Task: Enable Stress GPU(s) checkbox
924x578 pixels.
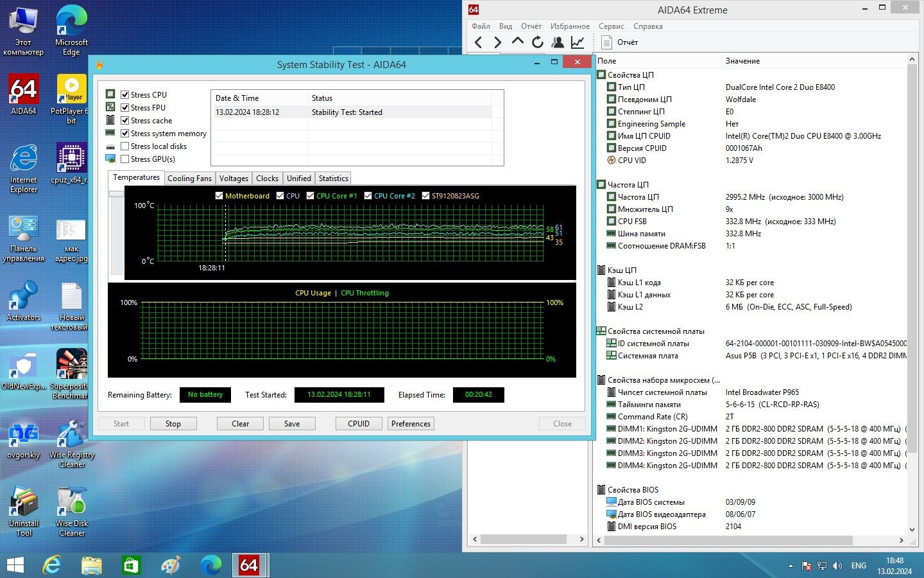Action: (x=125, y=159)
